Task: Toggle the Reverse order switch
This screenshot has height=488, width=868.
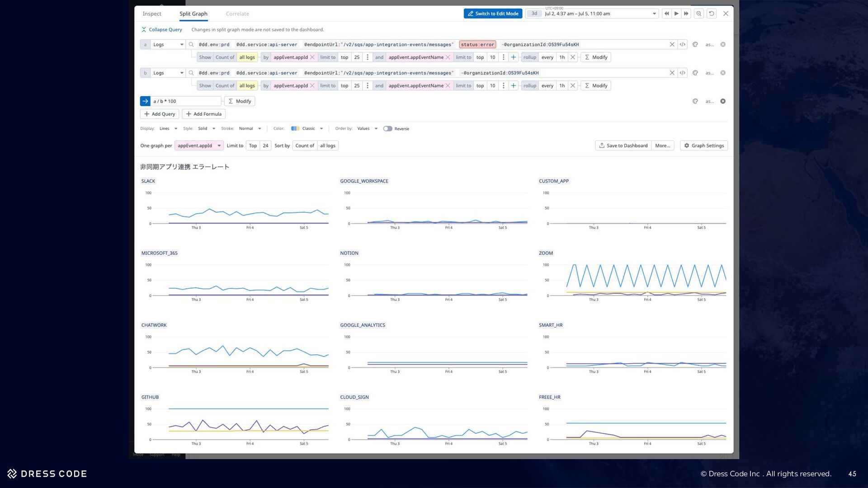Action: pyautogui.click(x=387, y=129)
